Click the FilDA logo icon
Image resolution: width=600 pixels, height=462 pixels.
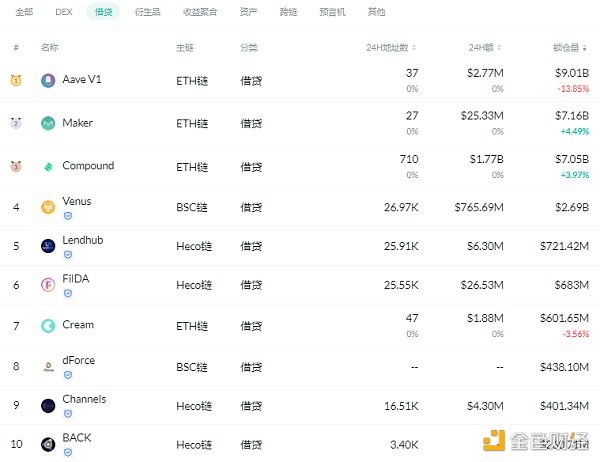point(48,285)
